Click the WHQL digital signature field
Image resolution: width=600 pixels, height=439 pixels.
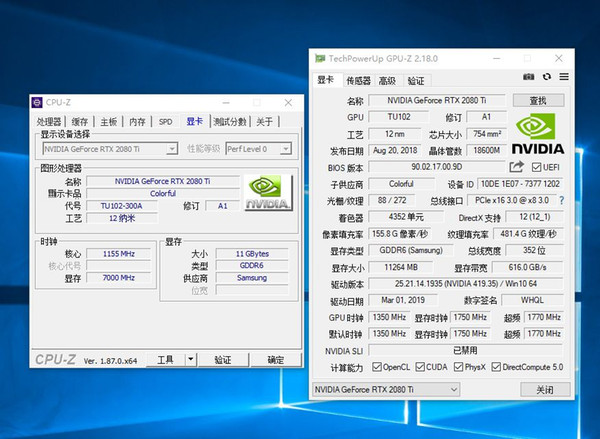coord(532,300)
